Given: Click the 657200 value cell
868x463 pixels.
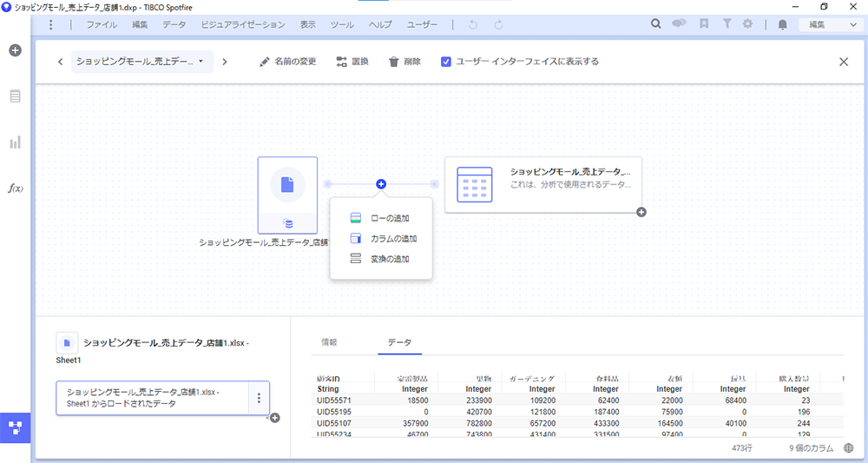Looking at the screenshot, I should [x=542, y=424].
